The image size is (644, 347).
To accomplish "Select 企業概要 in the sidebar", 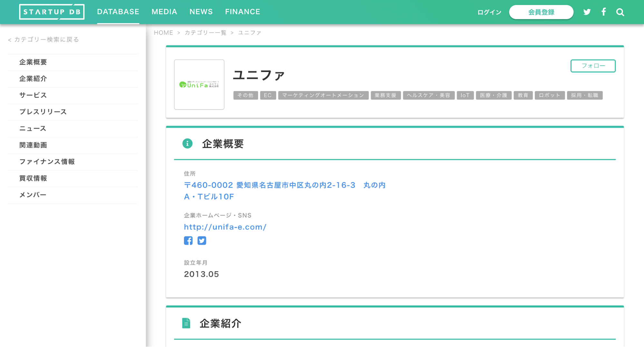I will coord(73,62).
